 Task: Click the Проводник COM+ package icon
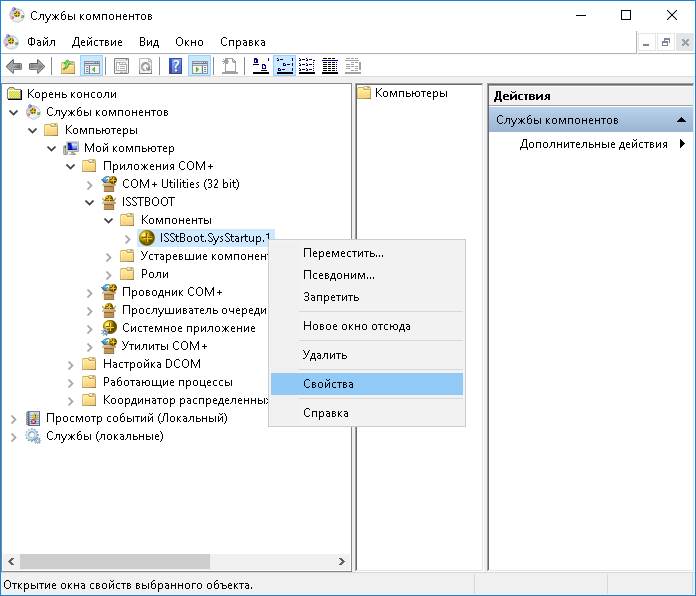[109, 292]
